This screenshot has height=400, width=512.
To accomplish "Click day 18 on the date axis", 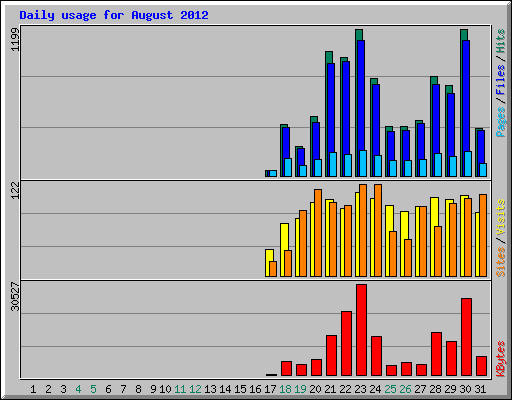I will coord(285,389).
